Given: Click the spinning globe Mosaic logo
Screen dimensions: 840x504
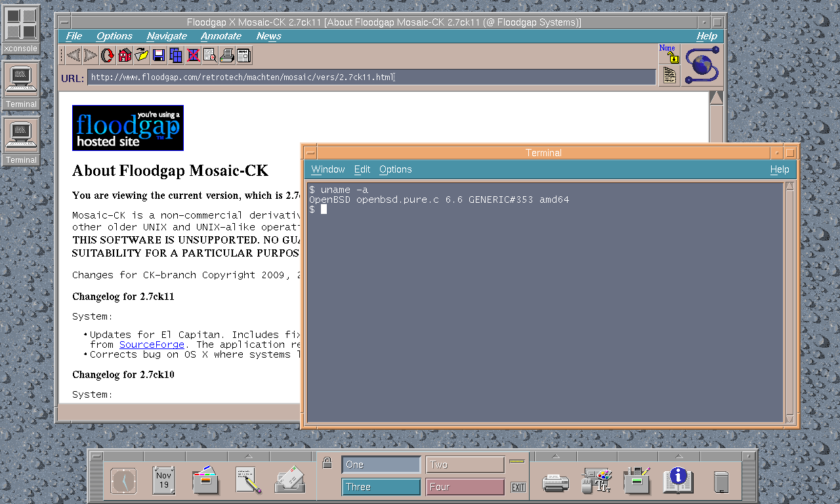Looking at the screenshot, I should (702, 65).
